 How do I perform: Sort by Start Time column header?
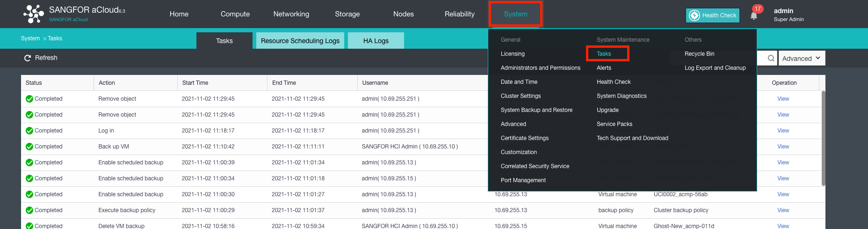[x=222, y=83]
